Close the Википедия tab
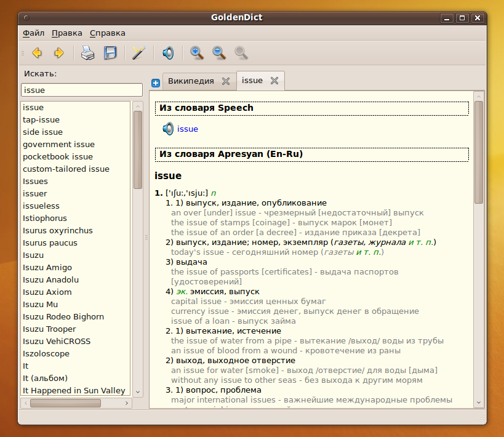 (226, 81)
